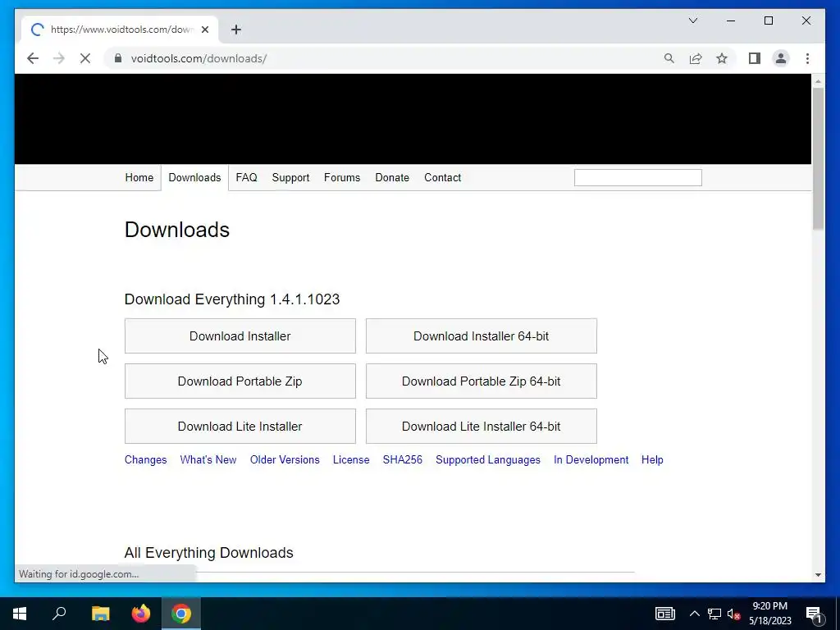Click Download Portable Zip button

point(240,381)
